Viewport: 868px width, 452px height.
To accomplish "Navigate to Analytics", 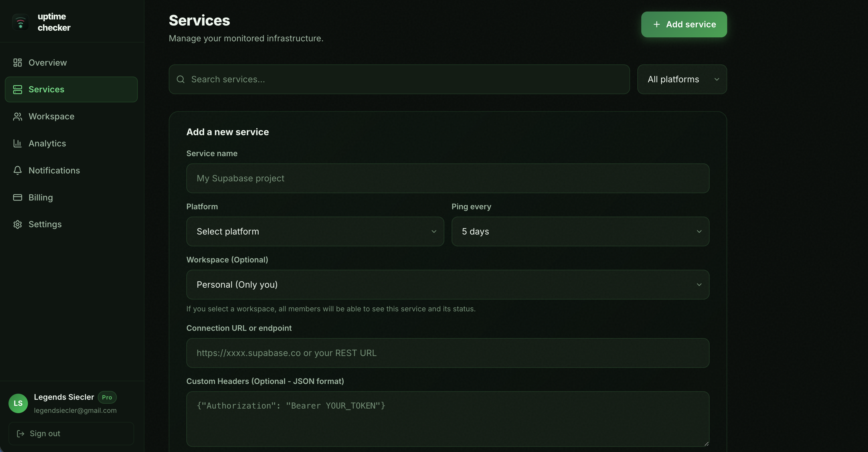I will coord(71,143).
